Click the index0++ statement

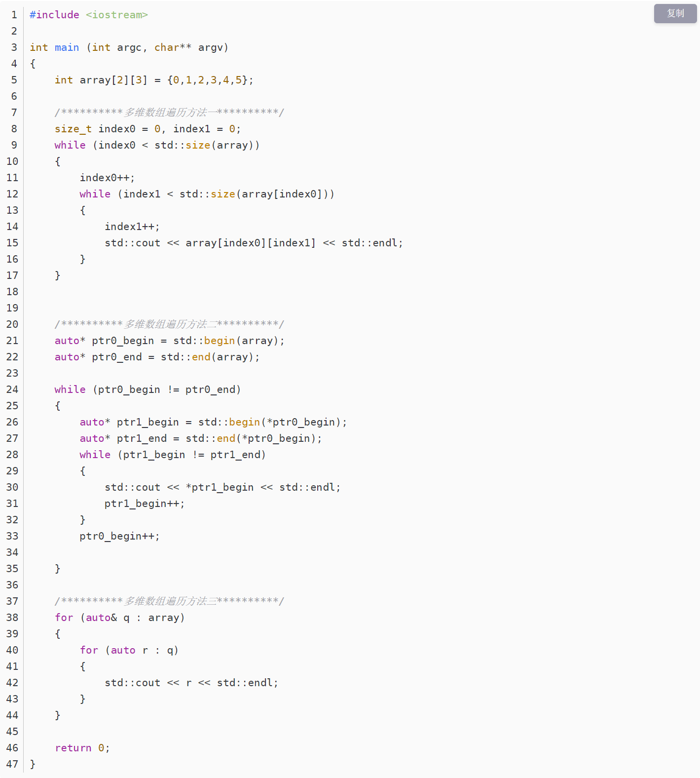pyautogui.click(x=107, y=178)
